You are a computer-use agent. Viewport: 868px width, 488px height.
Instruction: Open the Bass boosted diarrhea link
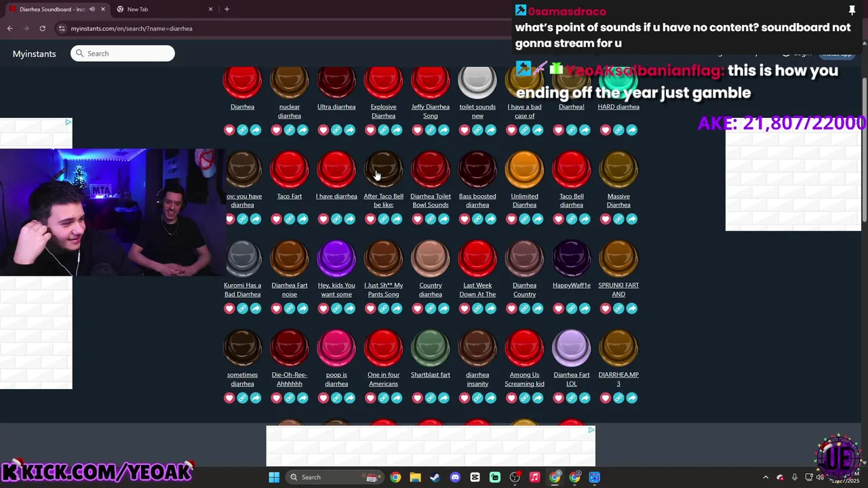tap(477, 201)
